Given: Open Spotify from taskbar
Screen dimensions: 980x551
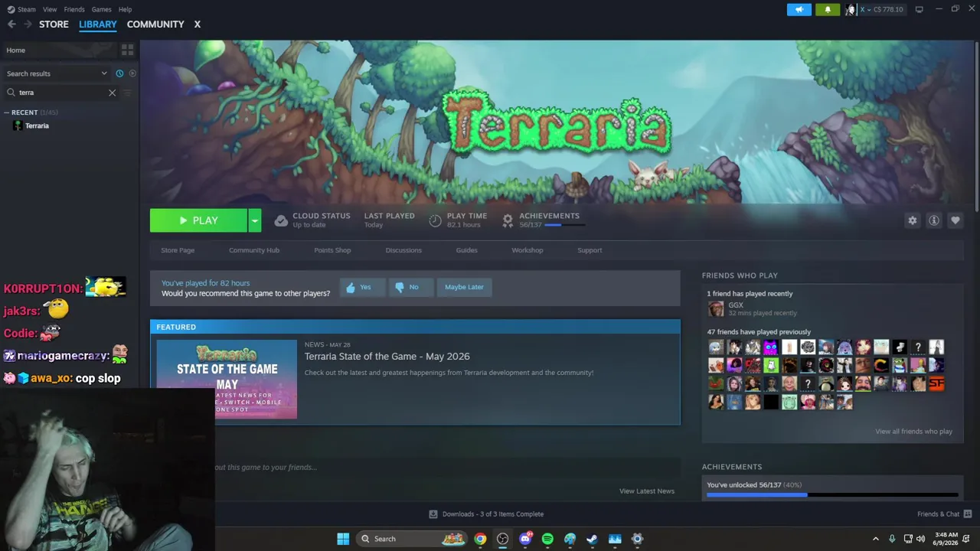Looking at the screenshot, I should (x=547, y=539).
